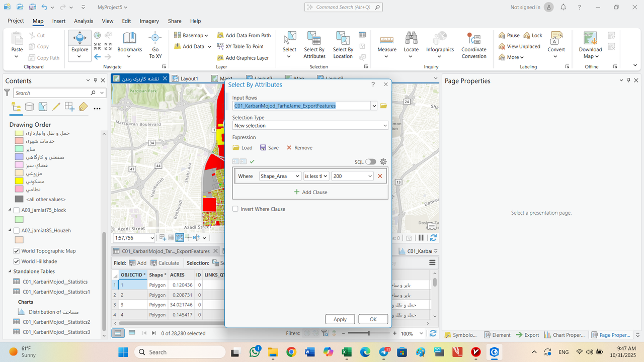Image resolution: width=644 pixels, height=362 pixels.
Task: Click the yellow مسكوني legend swatch
Action: point(19,181)
